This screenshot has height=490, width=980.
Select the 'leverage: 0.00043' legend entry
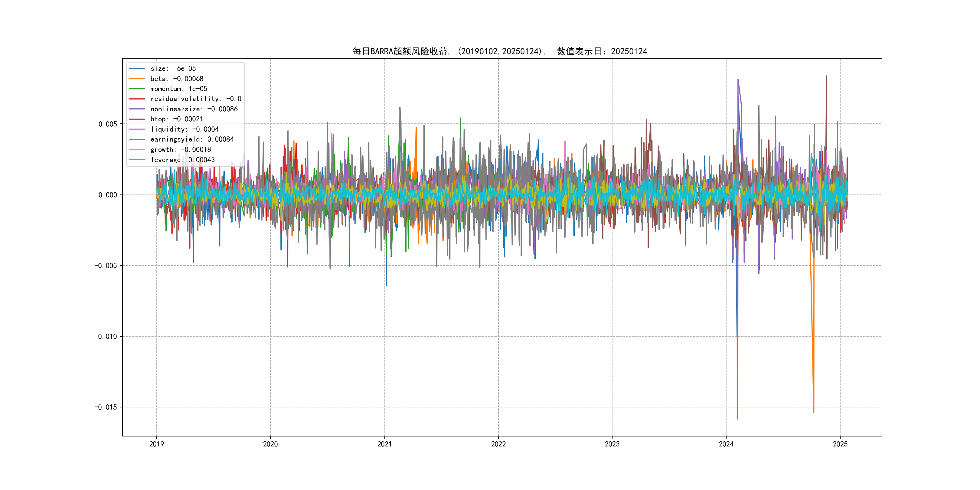[183, 160]
